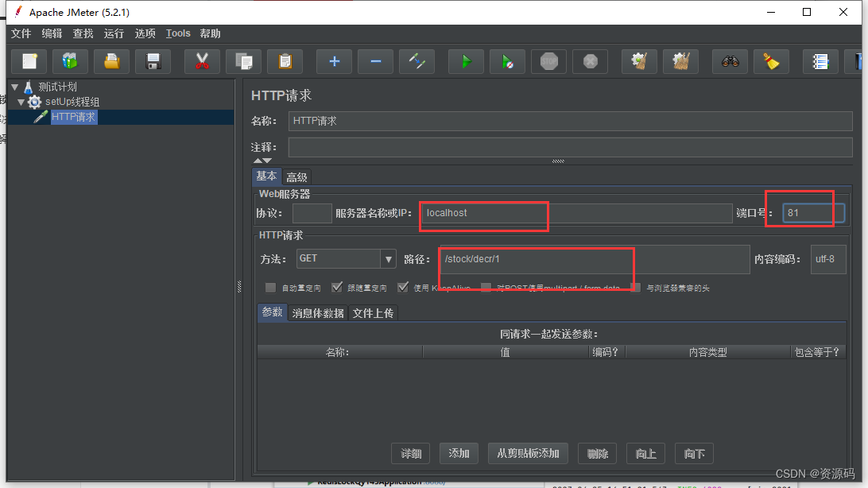Image resolution: width=868 pixels, height=488 pixels.
Task: Open the 查找 menu
Action: click(x=83, y=33)
